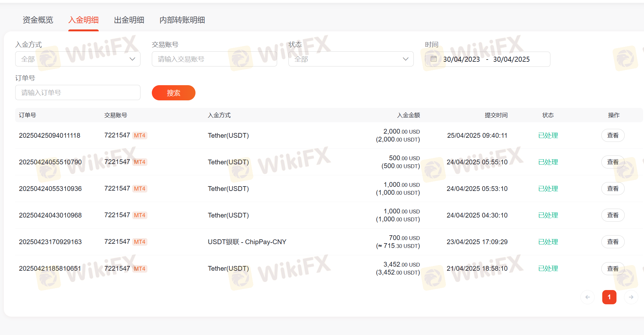Click order number 20250424043010968
Viewport: 644px width, 335px height.
(50, 215)
